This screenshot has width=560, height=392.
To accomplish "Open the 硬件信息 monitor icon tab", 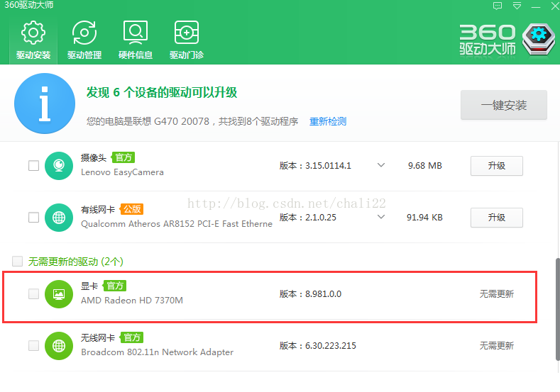I will pos(136,40).
